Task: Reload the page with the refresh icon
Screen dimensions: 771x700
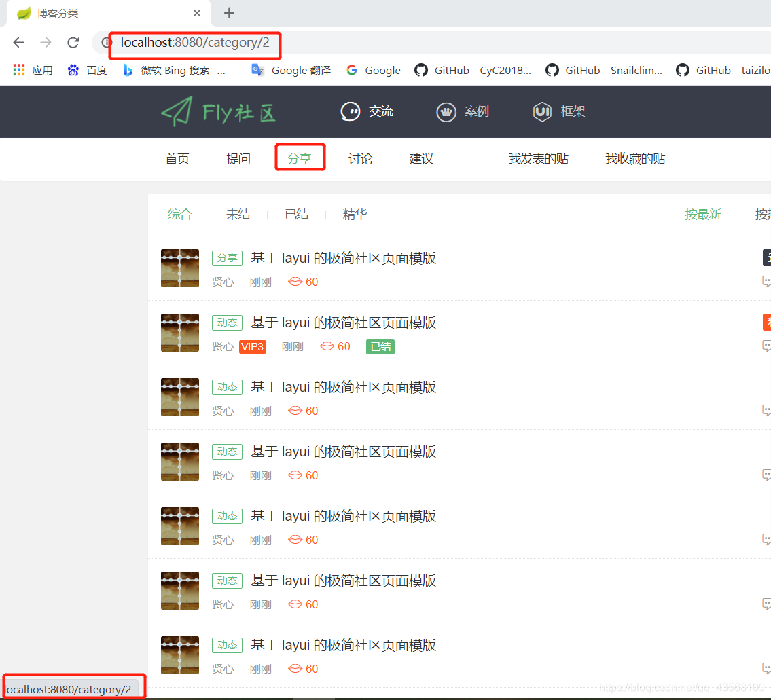Action: point(73,43)
